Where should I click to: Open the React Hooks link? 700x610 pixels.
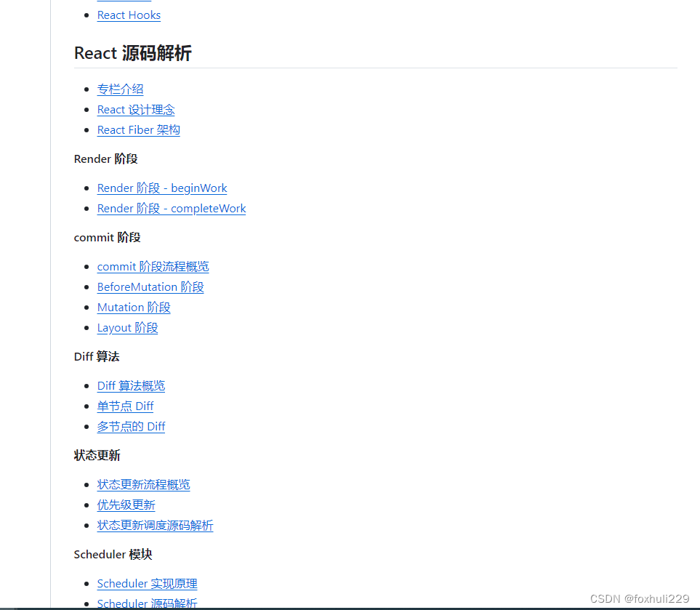pyautogui.click(x=129, y=15)
